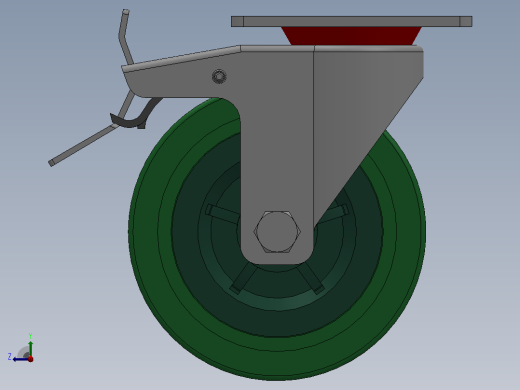Click the green Y axis arrow
520x390 pixels.
click(x=30, y=349)
